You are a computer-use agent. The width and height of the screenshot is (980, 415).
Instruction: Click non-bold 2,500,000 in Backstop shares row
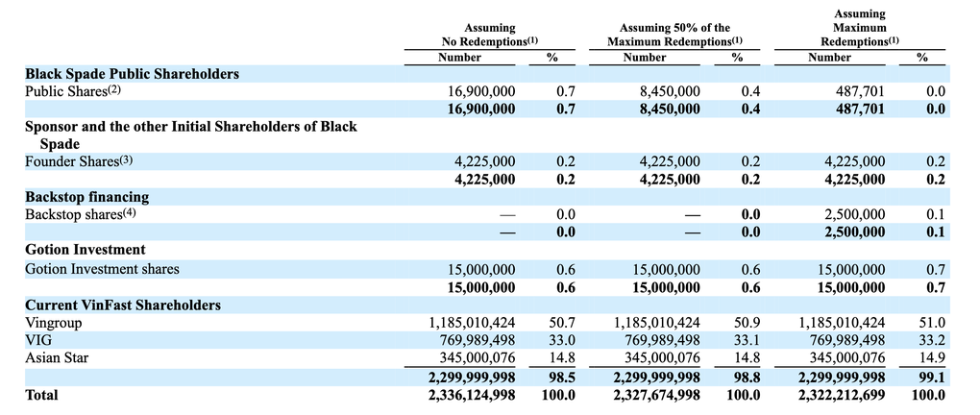click(x=854, y=214)
